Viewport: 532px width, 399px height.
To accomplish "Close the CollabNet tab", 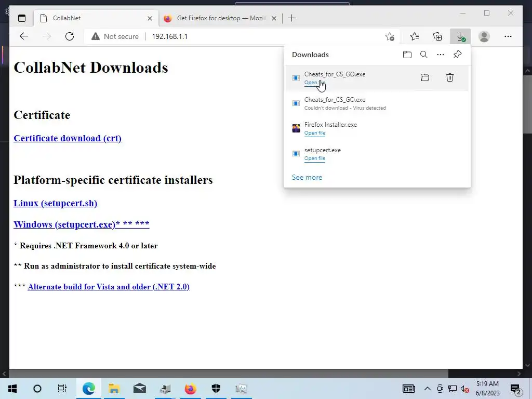I will pos(150,18).
